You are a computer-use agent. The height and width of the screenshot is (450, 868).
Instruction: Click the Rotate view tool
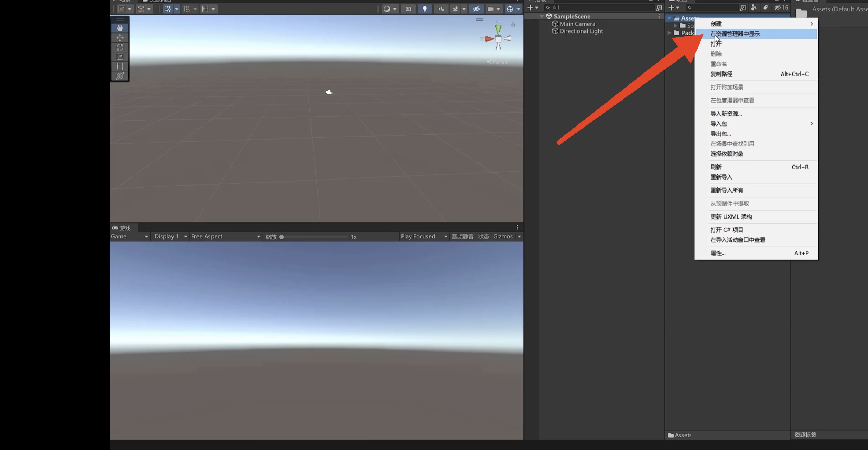point(120,47)
